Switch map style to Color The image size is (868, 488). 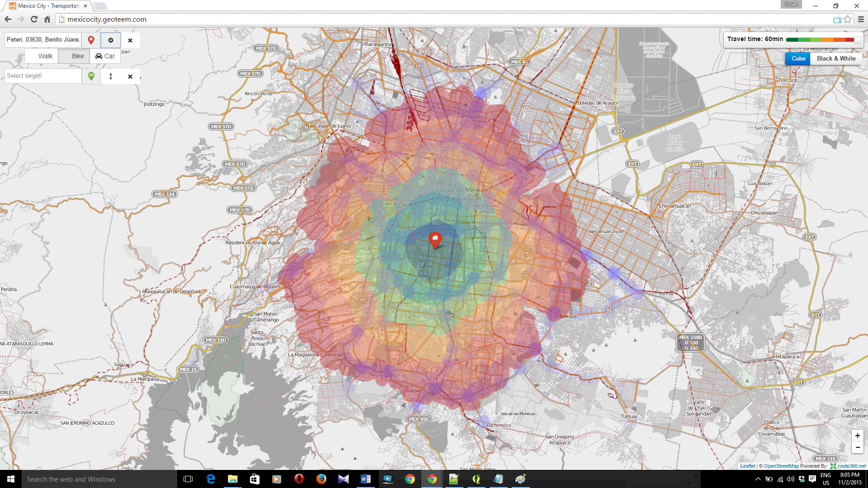point(798,59)
